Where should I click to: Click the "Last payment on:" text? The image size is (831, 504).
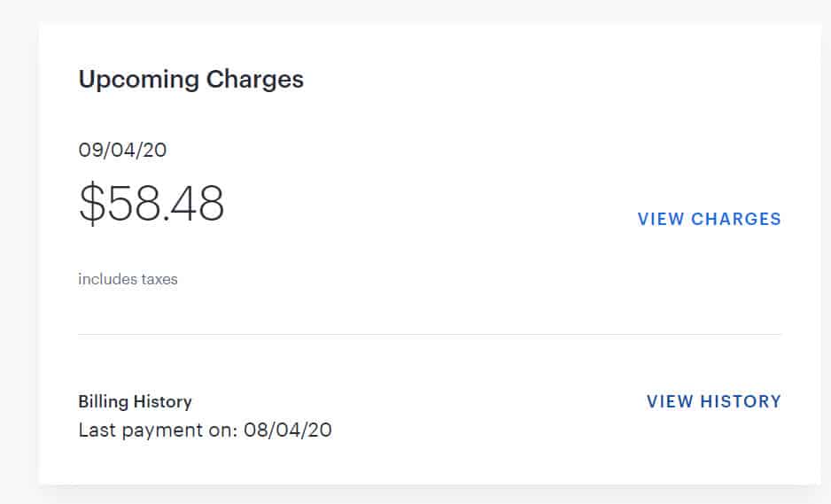(158, 430)
